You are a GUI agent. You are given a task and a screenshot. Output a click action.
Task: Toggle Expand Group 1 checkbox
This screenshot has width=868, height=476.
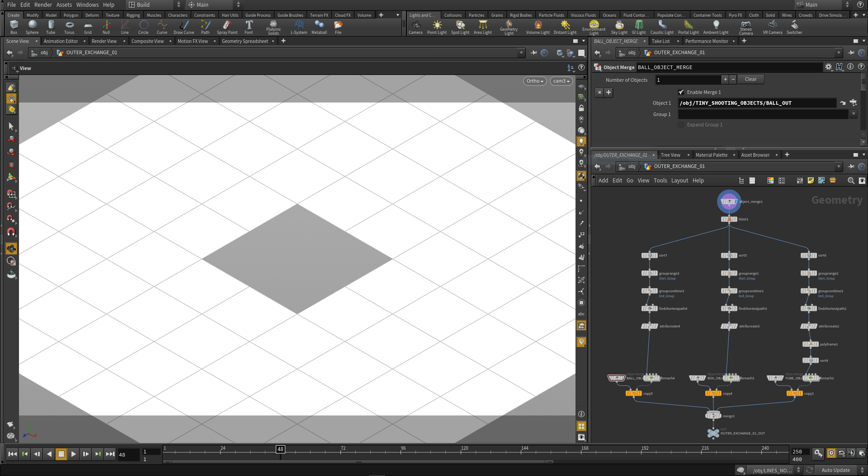681,125
